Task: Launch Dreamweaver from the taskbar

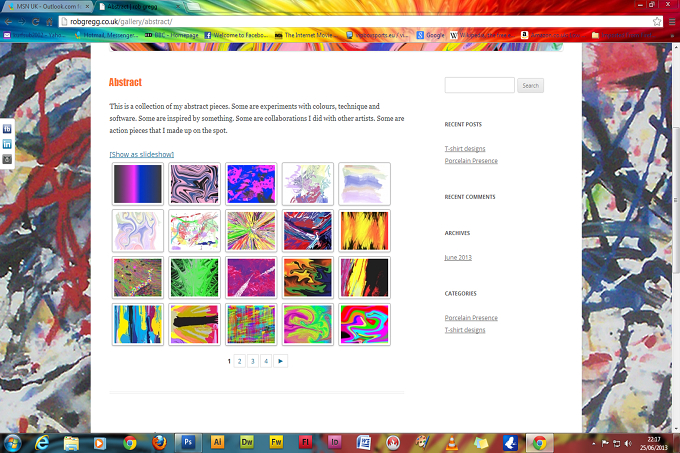Action: click(x=247, y=442)
